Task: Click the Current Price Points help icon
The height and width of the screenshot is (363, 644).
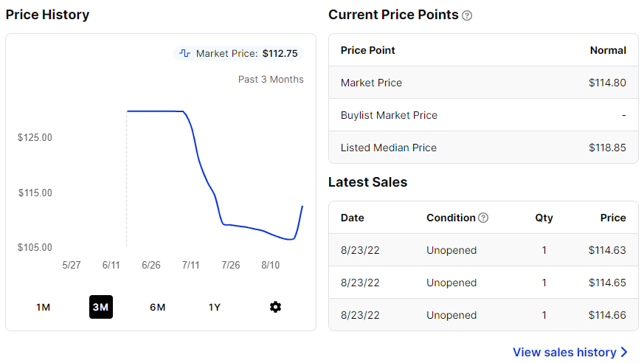Action: [467, 15]
